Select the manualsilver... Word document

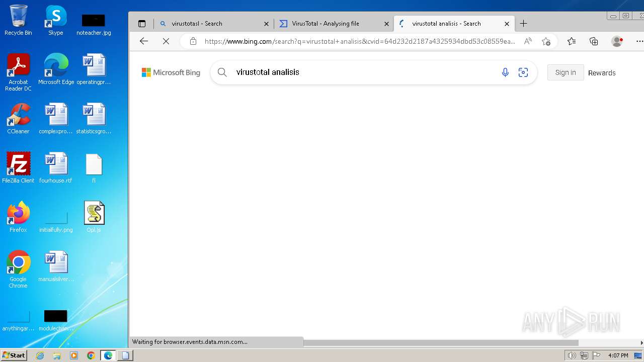tap(56, 266)
